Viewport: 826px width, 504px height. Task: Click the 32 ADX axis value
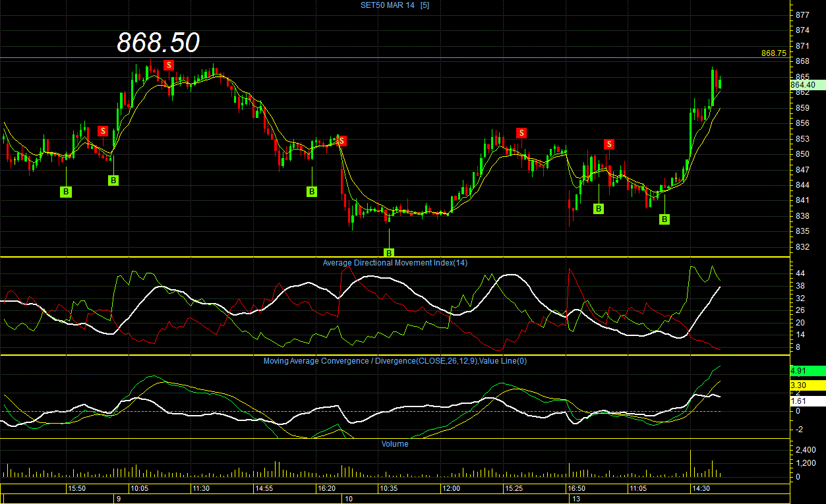pos(800,298)
